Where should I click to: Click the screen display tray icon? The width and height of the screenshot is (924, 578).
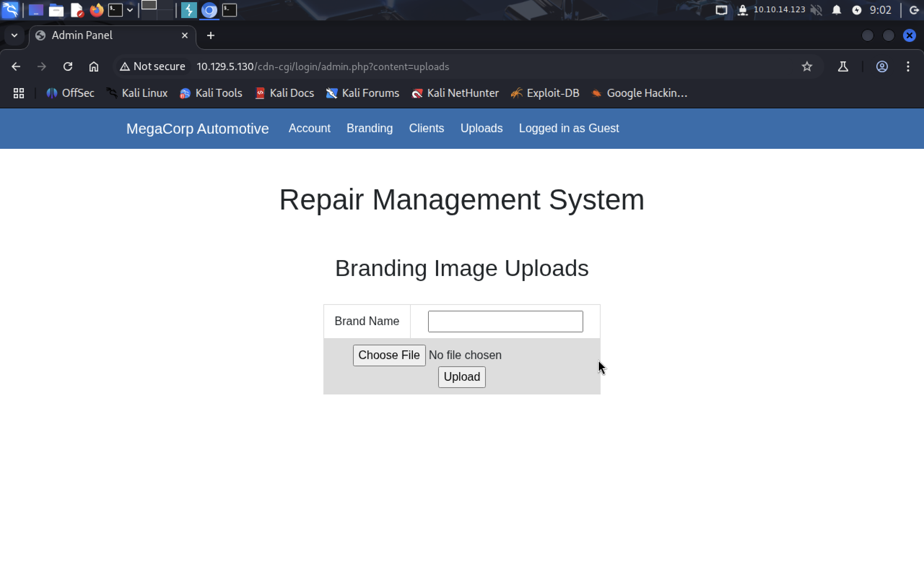[721, 10]
